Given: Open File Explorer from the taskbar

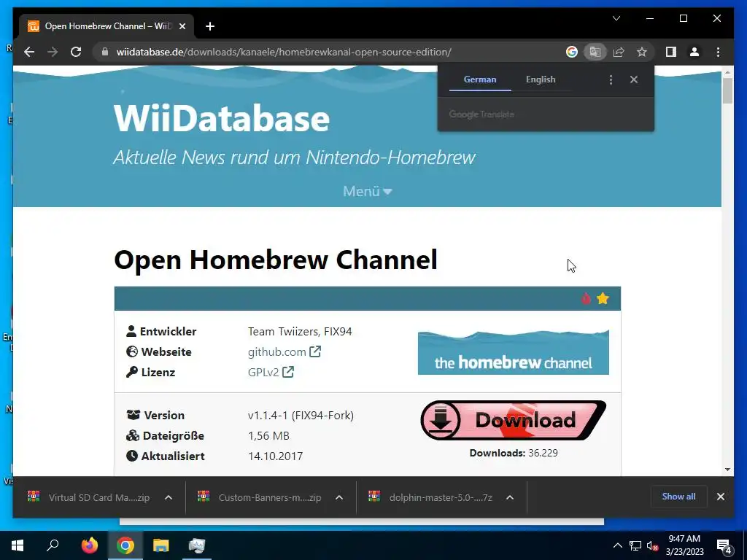Looking at the screenshot, I should coord(161,545).
